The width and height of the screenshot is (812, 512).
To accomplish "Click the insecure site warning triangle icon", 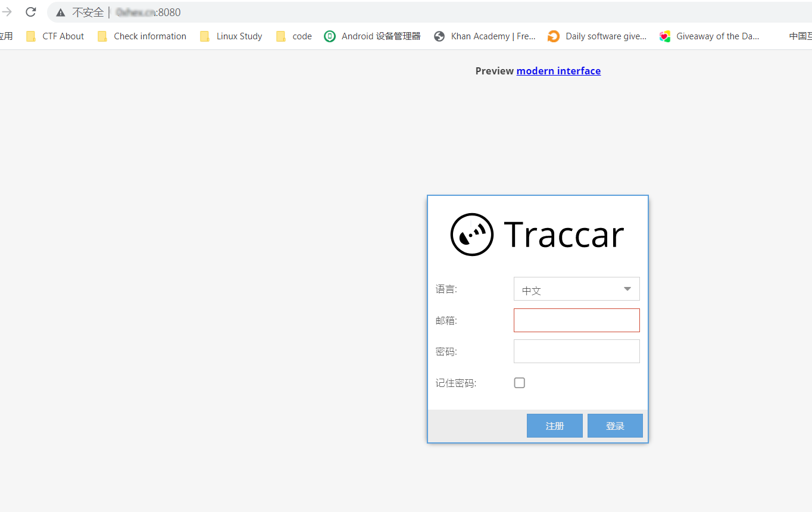I will (x=61, y=13).
